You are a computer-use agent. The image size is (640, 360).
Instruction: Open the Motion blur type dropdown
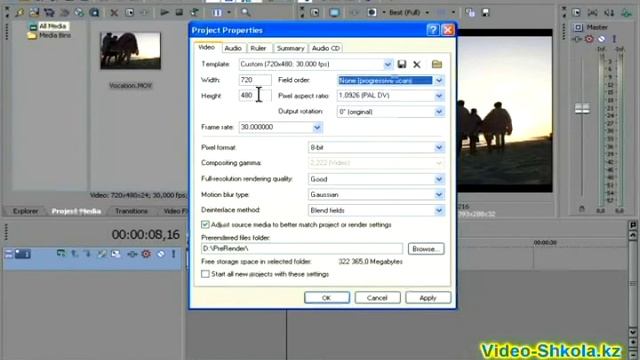pos(439,195)
